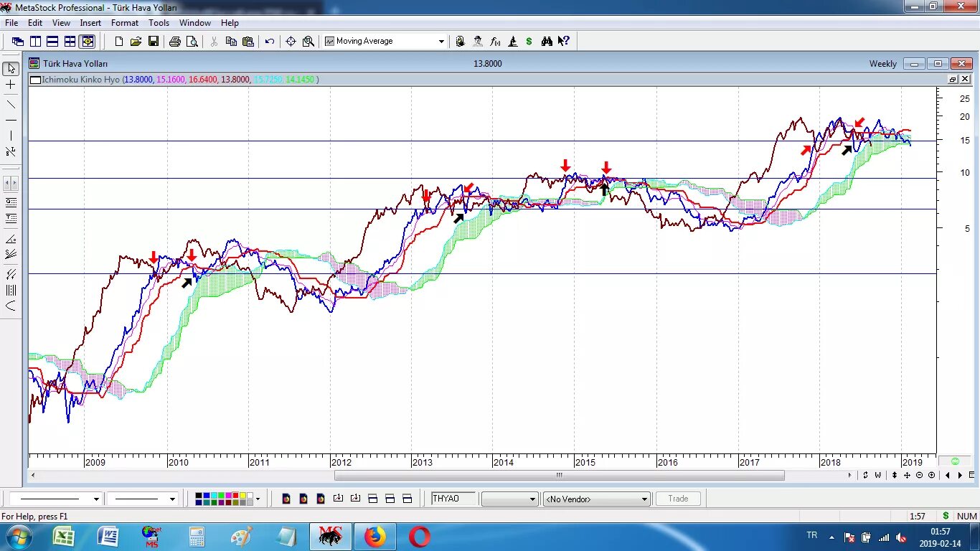Select the Pointer tool in the drawing toolbar
Viewport: 980px width, 551px height.
11,68
